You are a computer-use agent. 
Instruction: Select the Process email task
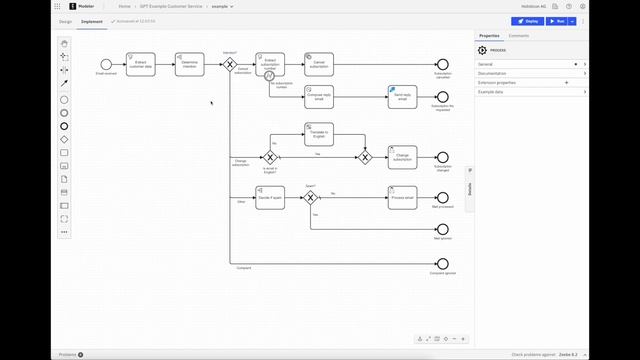402,198
